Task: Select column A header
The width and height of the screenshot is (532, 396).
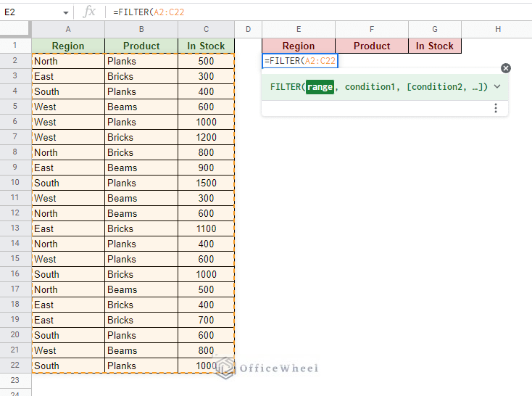Action: click(x=68, y=30)
